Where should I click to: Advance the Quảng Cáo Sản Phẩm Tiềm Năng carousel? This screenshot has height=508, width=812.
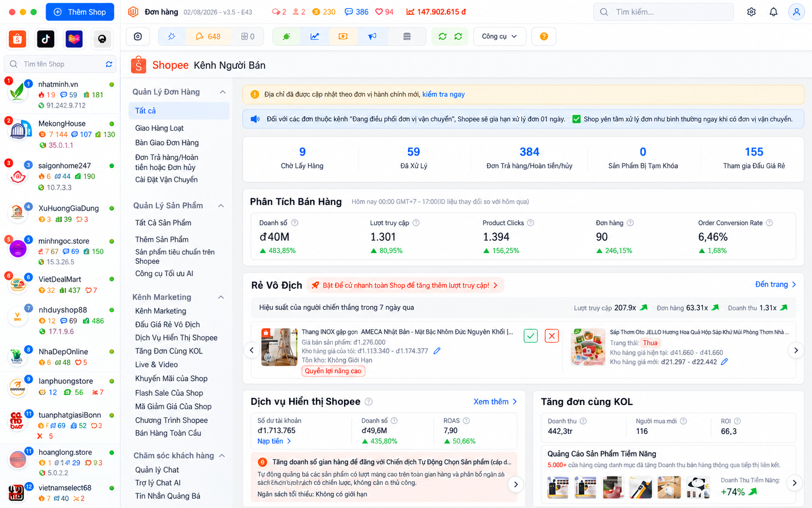point(795,482)
